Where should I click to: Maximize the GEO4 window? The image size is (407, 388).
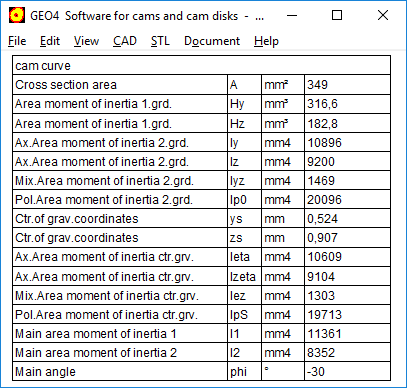(337, 15)
